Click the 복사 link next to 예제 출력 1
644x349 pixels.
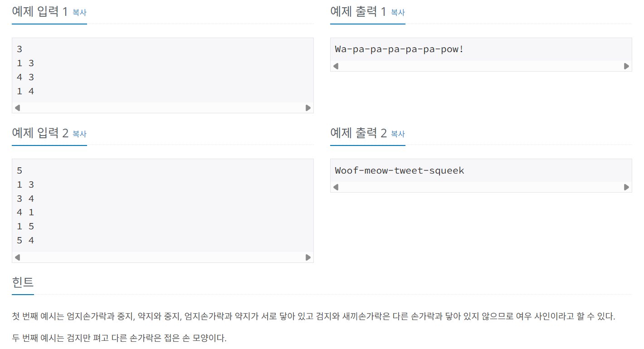[398, 13]
